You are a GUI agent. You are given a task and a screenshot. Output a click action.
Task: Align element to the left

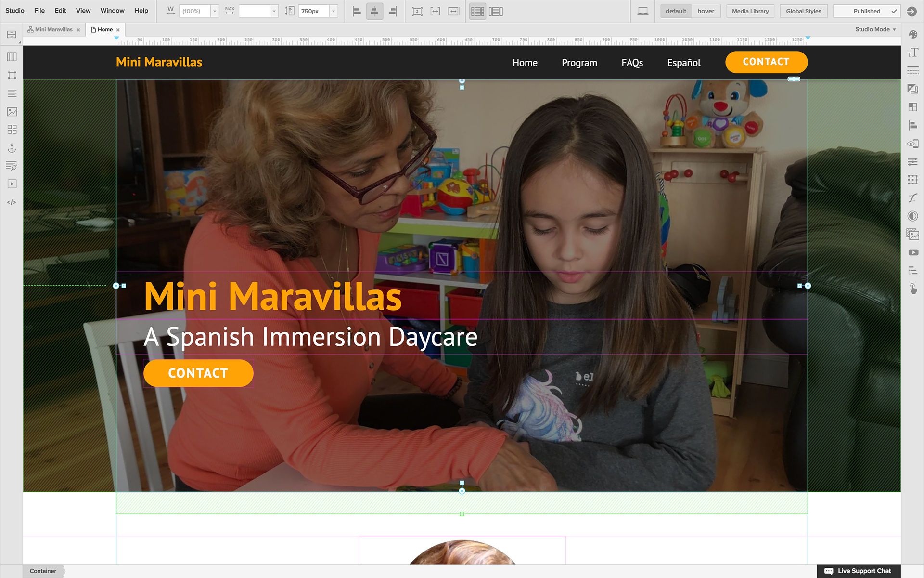click(x=357, y=11)
